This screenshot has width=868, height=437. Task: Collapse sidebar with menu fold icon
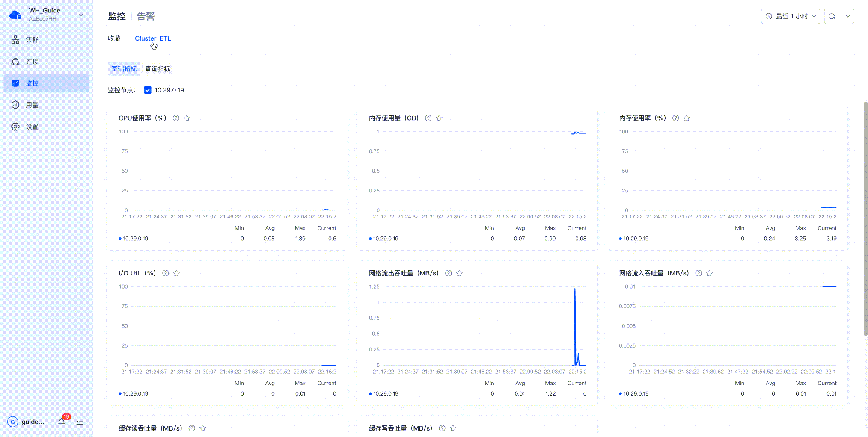[x=80, y=422]
